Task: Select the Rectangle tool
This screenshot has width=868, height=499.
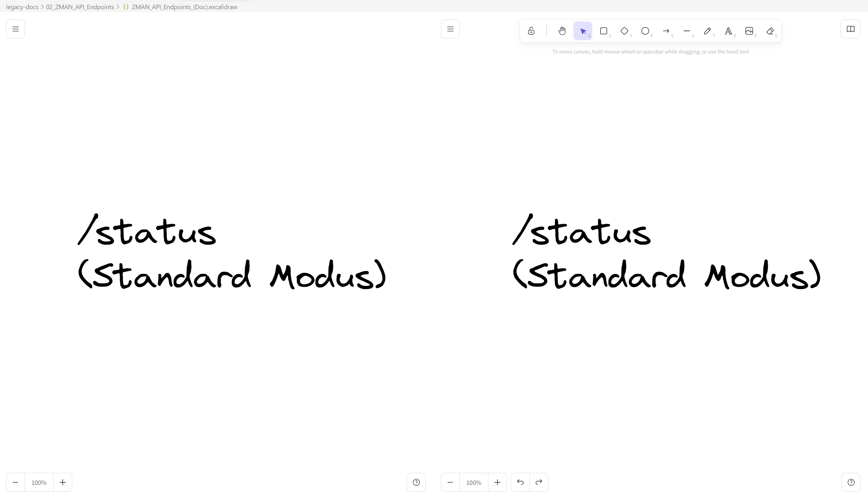Action: point(604,31)
